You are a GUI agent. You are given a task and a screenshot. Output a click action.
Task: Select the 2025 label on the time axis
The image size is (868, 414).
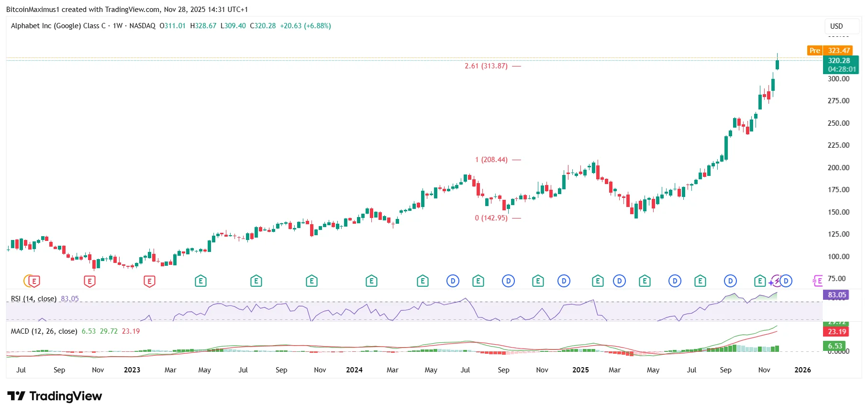click(x=580, y=370)
